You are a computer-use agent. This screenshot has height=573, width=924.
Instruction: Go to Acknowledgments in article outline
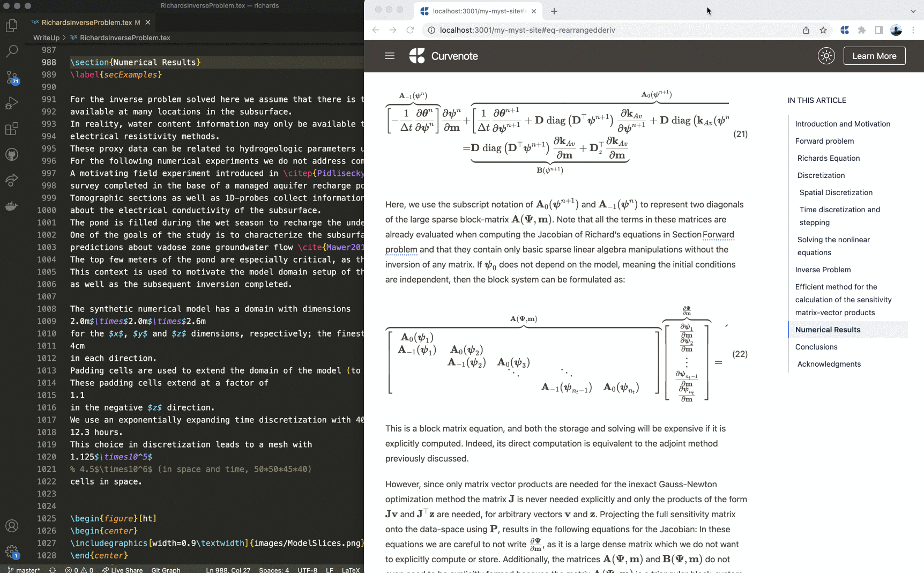coord(829,364)
